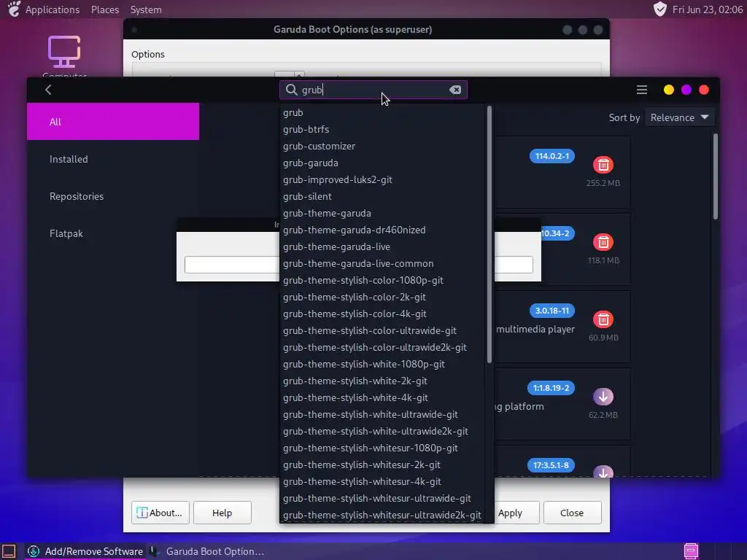This screenshot has width=747, height=560.
Task: Click the Computer desktop icon
Action: coord(64,52)
